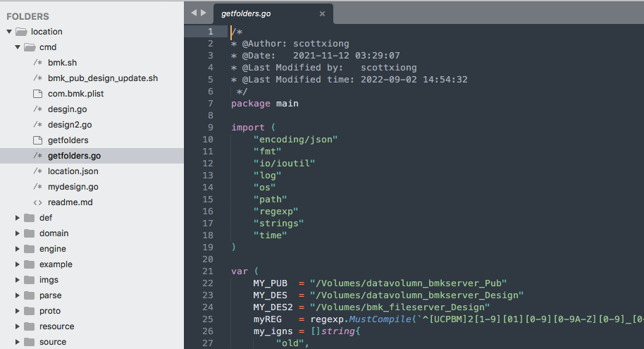Viewport: 644px width, 349px height.
Task: Click the MustCompile function call
Action: pos(380,319)
